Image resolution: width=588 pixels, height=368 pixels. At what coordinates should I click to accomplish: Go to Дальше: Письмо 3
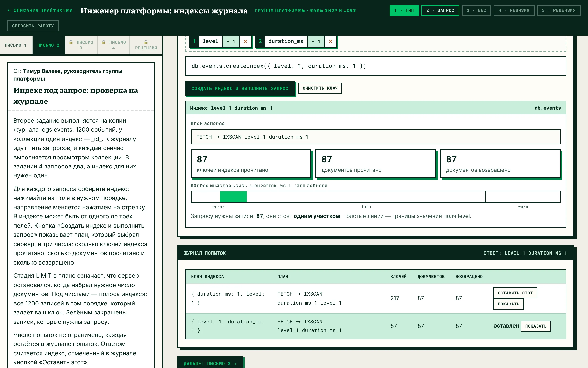point(210,363)
